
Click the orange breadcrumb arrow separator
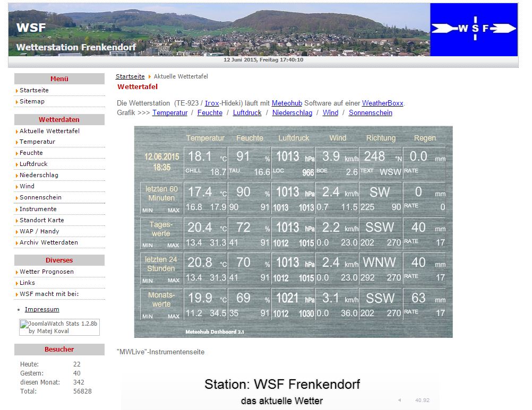149,77
